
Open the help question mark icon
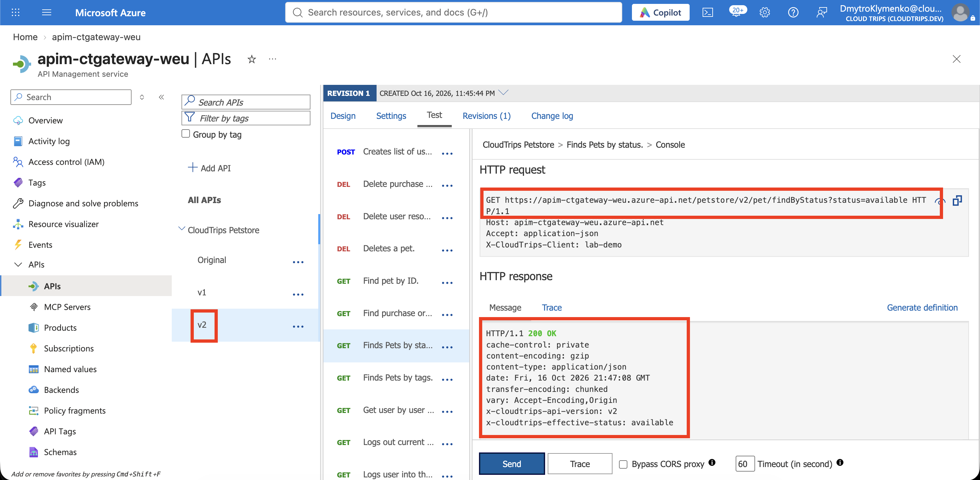click(793, 13)
